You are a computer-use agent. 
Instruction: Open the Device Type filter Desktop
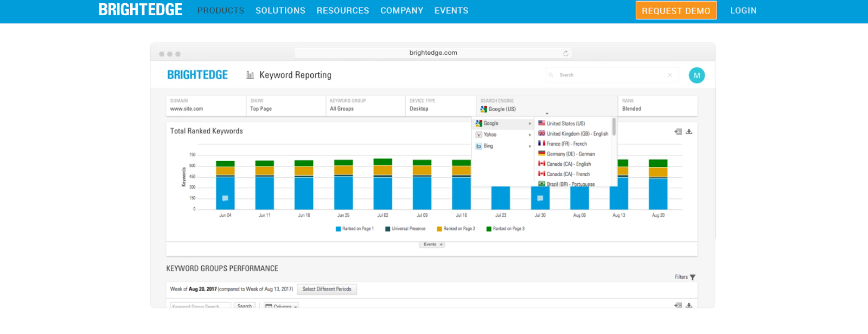(x=441, y=105)
